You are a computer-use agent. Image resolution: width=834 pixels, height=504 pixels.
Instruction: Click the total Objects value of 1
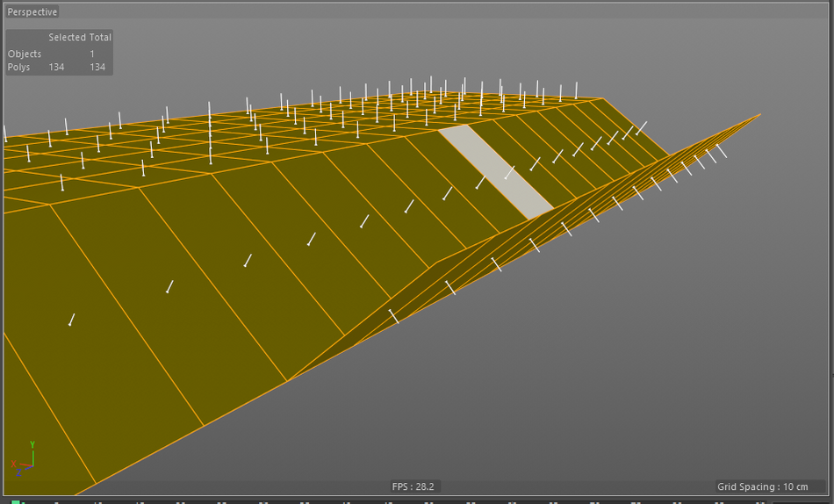point(92,54)
